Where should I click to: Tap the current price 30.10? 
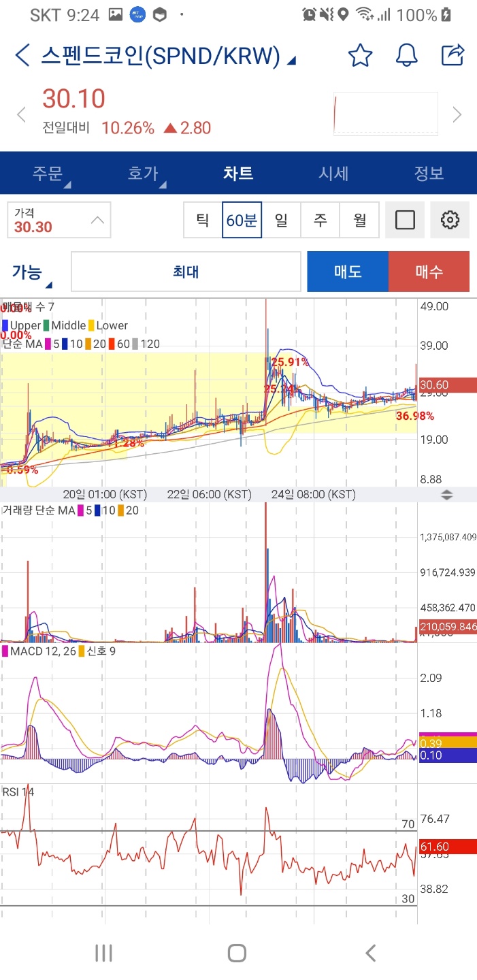click(x=73, y=99)
